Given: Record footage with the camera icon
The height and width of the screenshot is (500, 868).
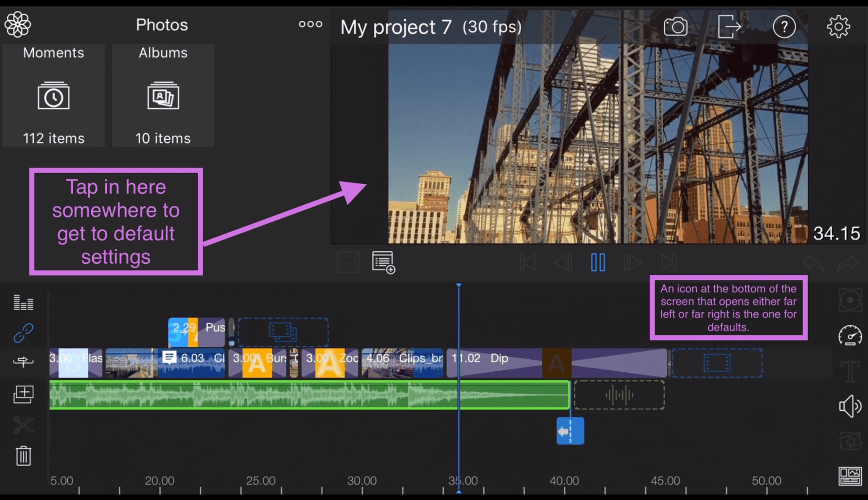Looking at the screenshot, I should [x=675, y=26].
